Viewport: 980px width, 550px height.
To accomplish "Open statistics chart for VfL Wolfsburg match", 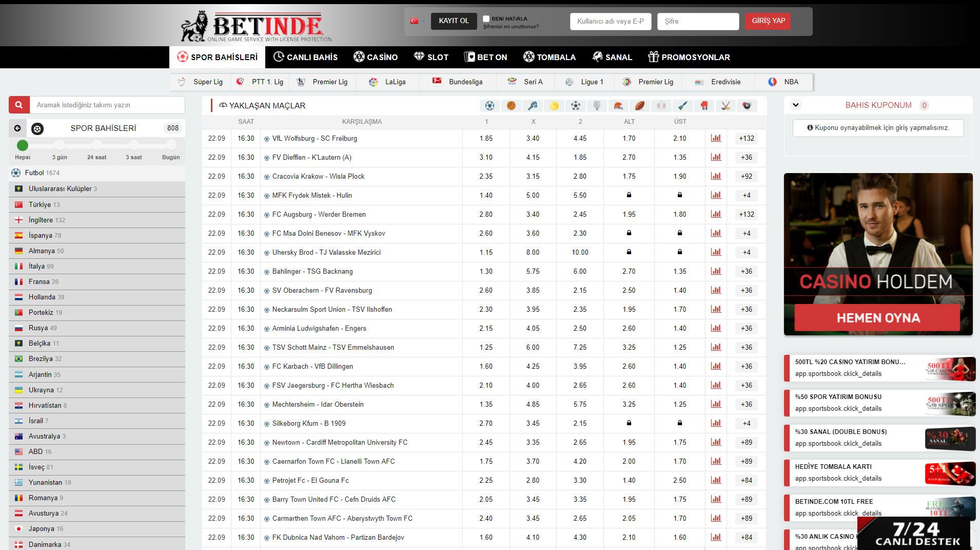I will tap(716, 138).
